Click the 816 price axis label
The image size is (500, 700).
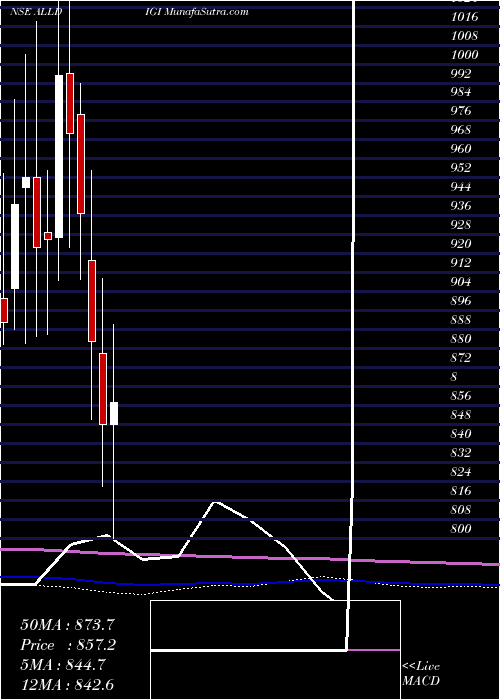pos(461,491)
